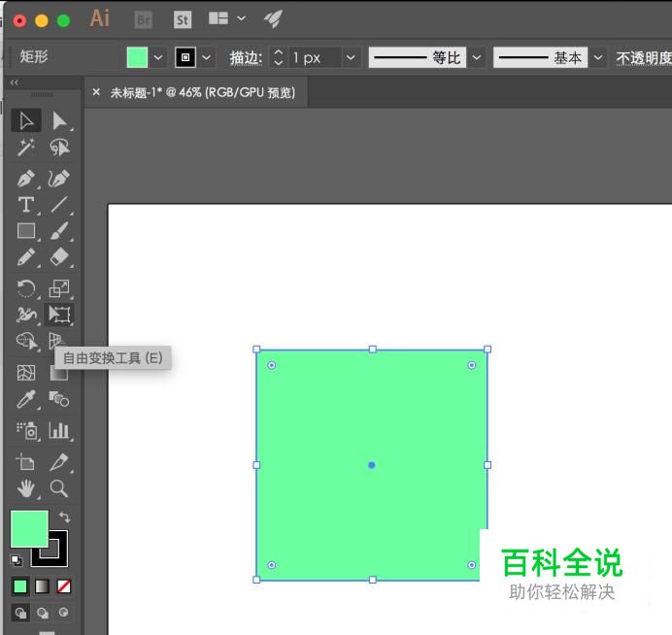The width and height of the screenshot is (672, 635).
Task: Activate the Zoom magnifier tool
Action: [x=60, y=488]
